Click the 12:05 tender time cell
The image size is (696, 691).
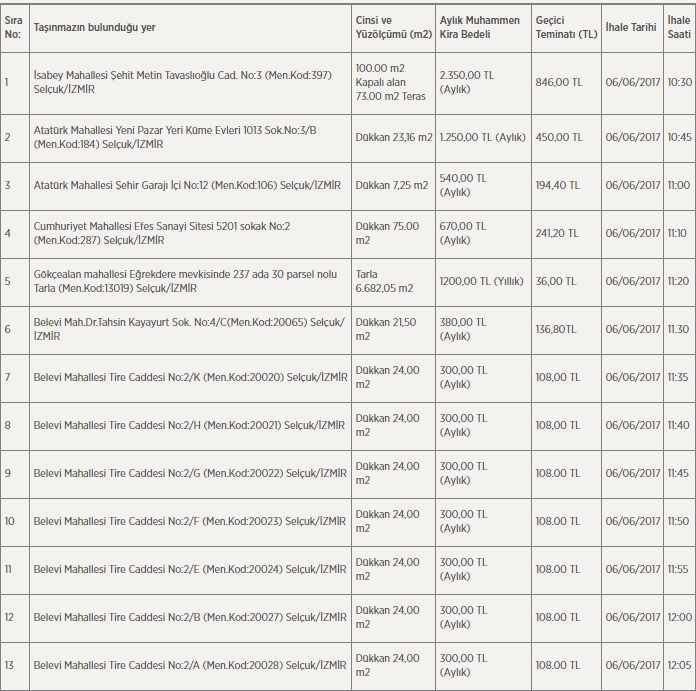(x=679, y=665)
